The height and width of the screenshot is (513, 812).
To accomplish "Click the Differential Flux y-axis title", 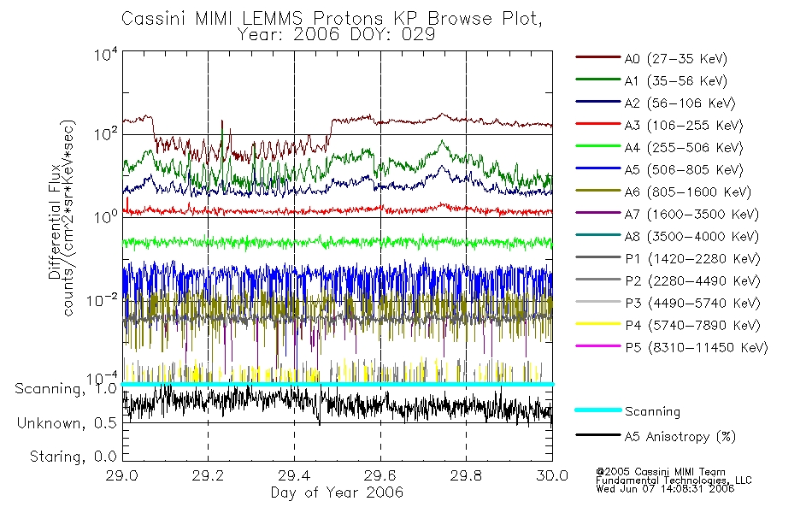I will (55, 221).
